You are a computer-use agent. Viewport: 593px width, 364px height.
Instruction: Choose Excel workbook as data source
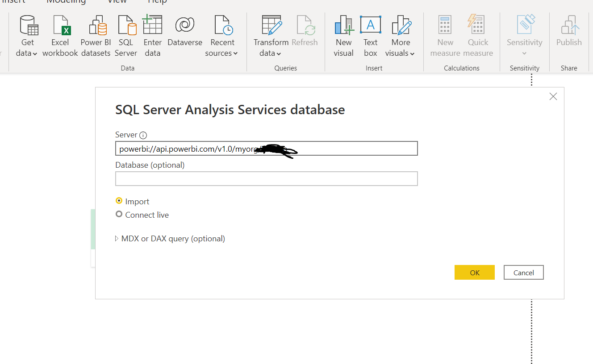pos(60,37)
